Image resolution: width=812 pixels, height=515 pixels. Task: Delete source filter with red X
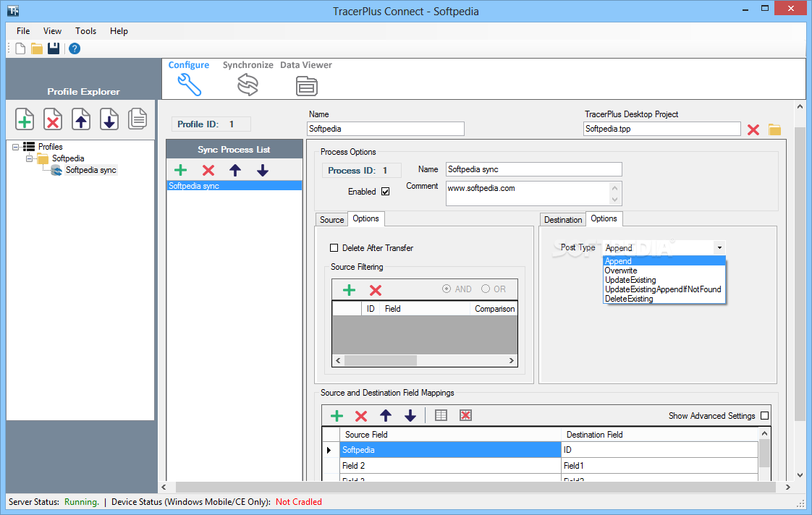[x=376, y=290]
